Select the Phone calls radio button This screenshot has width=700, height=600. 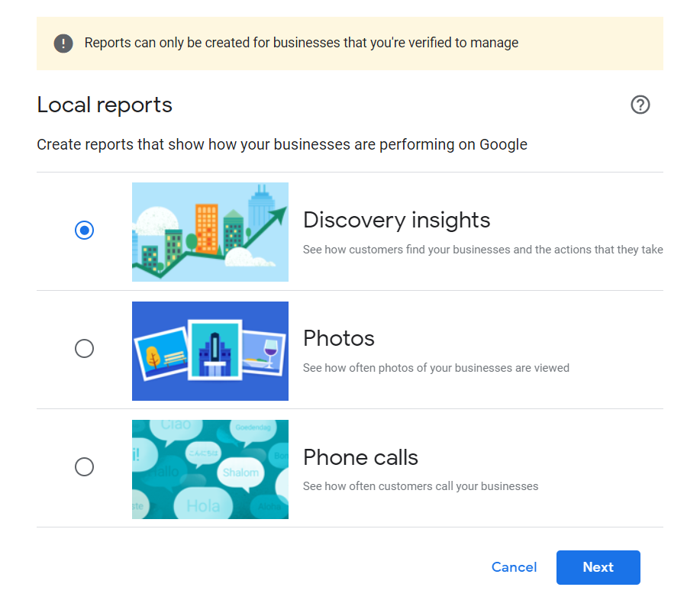click(85, 467)
